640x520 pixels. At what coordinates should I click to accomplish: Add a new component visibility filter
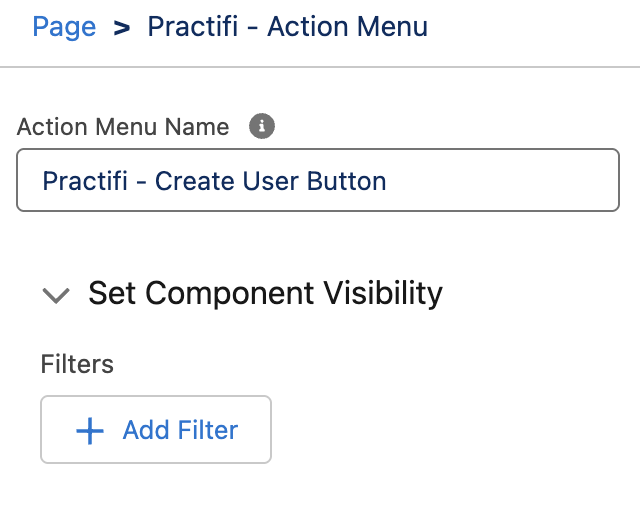tap(156, 430)
